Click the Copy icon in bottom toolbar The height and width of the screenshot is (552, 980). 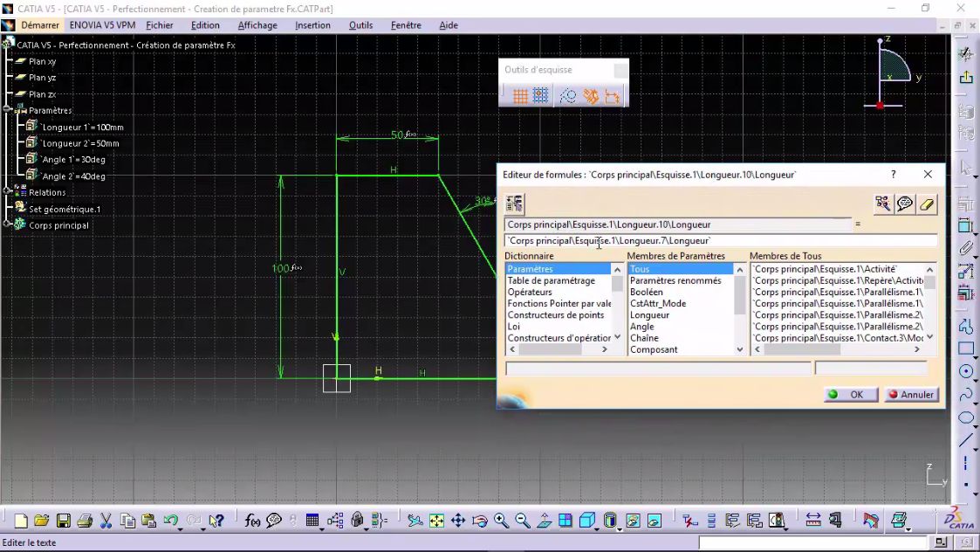click(127, 521)
